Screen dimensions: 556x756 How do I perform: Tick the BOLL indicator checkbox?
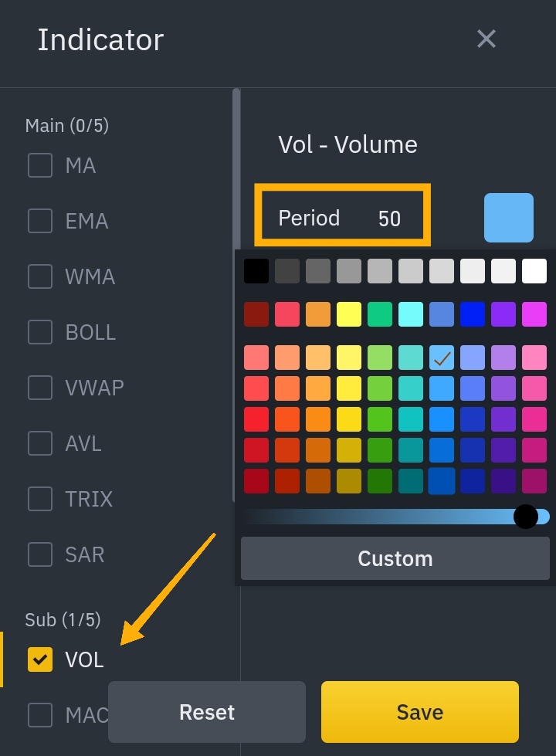40,332
